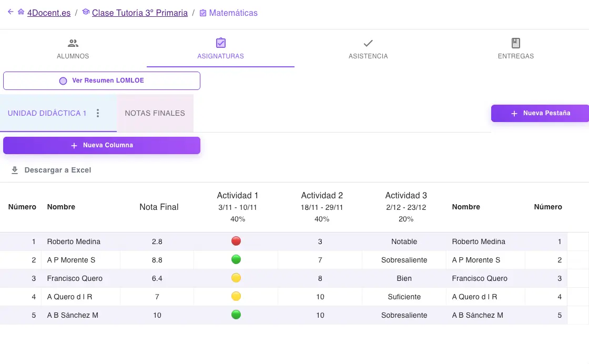Click the plus icon in Nueva Columna

74,145
